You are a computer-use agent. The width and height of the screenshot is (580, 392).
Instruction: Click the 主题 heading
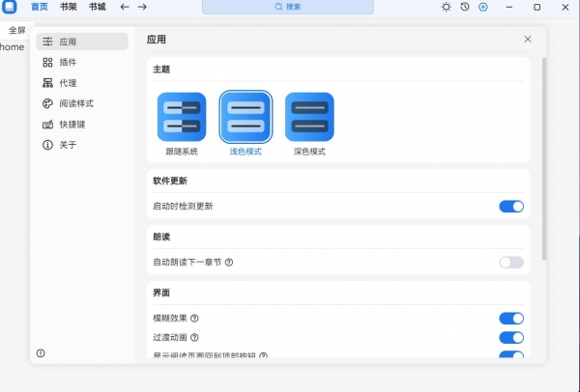161,70
